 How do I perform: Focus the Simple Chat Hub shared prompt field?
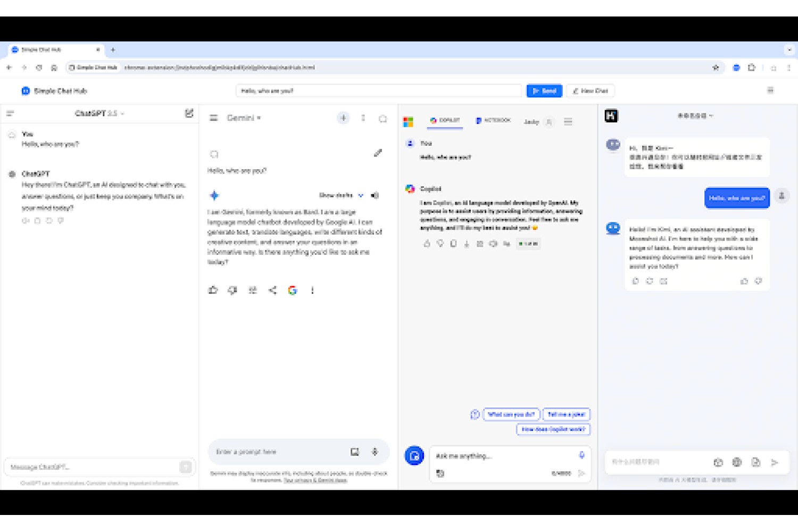[379, 91]
